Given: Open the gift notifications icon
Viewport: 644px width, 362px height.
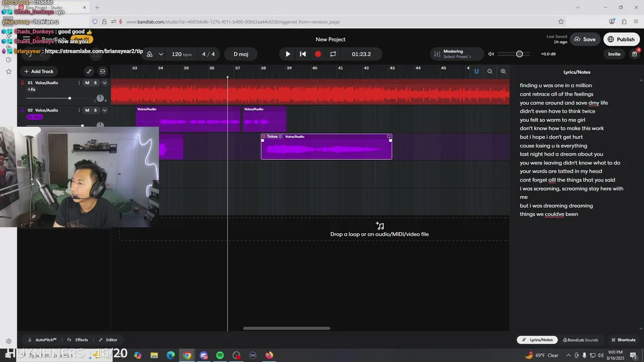Looking at the screenshot, I should click(x=635, y=54).
